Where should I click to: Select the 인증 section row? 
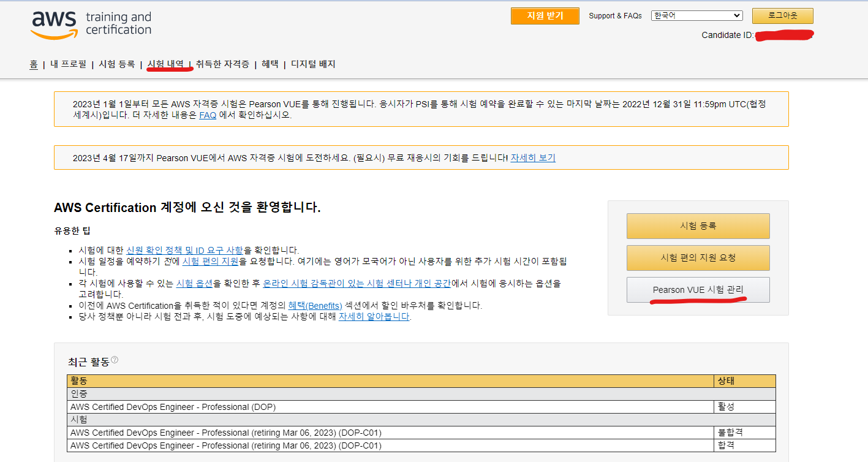pos(421,394)
